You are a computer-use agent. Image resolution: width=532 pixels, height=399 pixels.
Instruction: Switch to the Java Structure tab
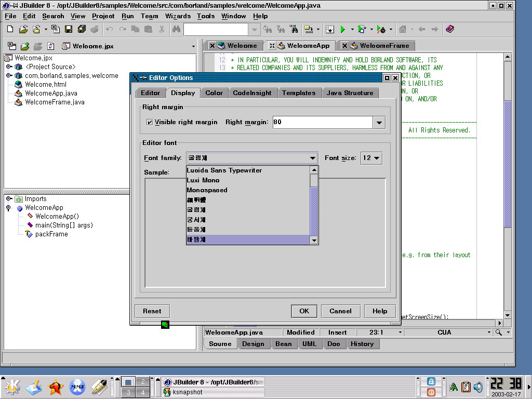[x=350, y=93]
